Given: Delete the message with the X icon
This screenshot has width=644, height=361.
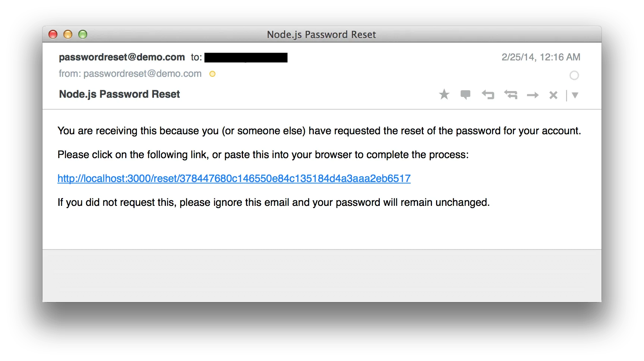Looking at the screenshot, I should pyautogui.click(x=553, y=95).
